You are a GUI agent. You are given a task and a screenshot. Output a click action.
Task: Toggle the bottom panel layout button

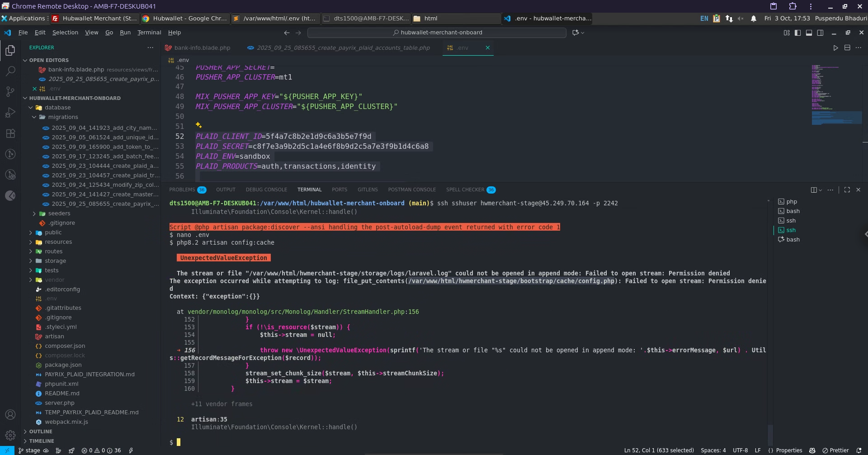click(x=809, y=33)
